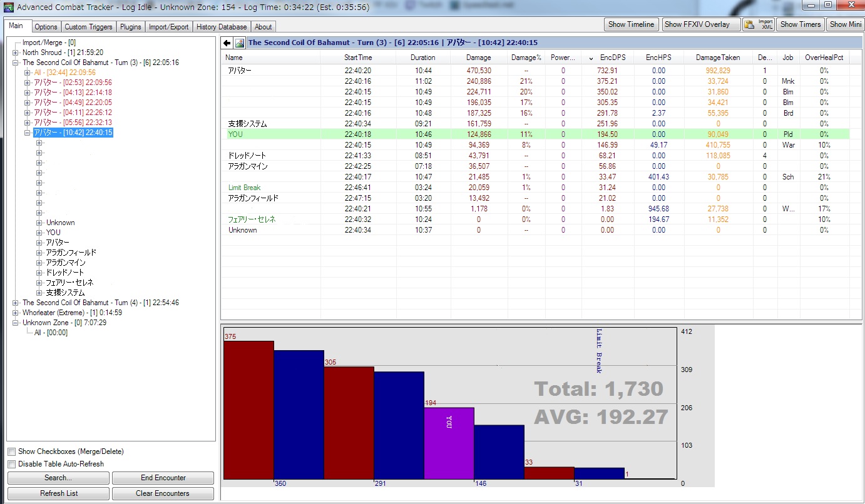Click the clipboard icon next to Import XML
Image resolution: width=865 pixels, height=504 pixels.
point(749,24)
